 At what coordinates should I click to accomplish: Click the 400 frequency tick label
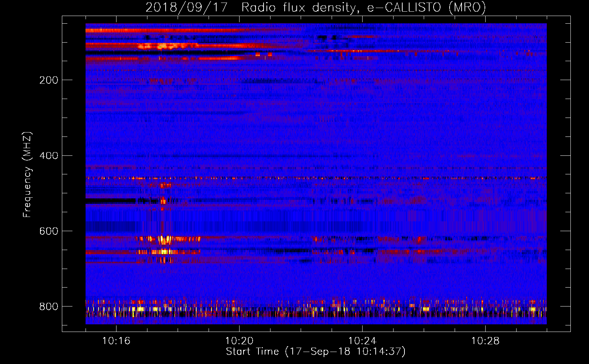[49, 156]
